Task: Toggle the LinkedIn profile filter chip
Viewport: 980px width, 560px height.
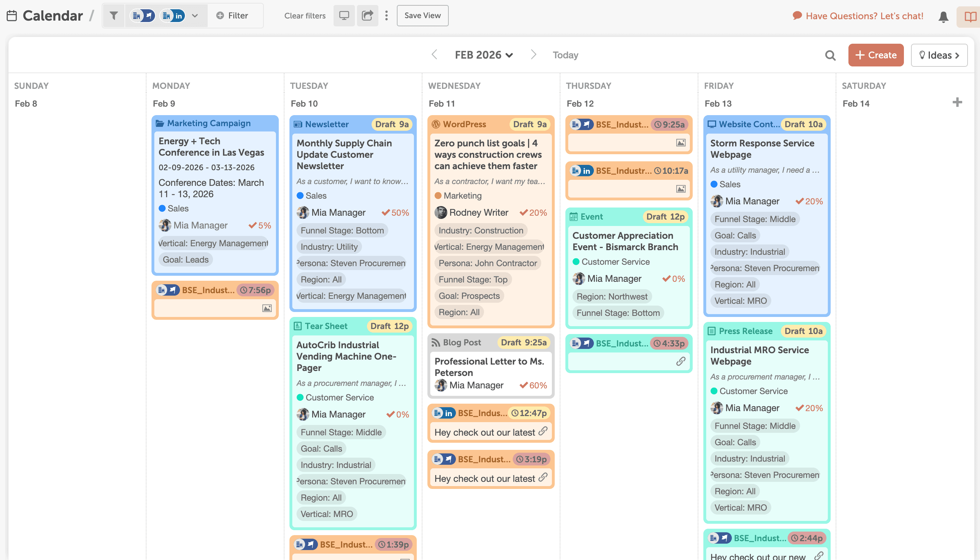Action: 173,15
